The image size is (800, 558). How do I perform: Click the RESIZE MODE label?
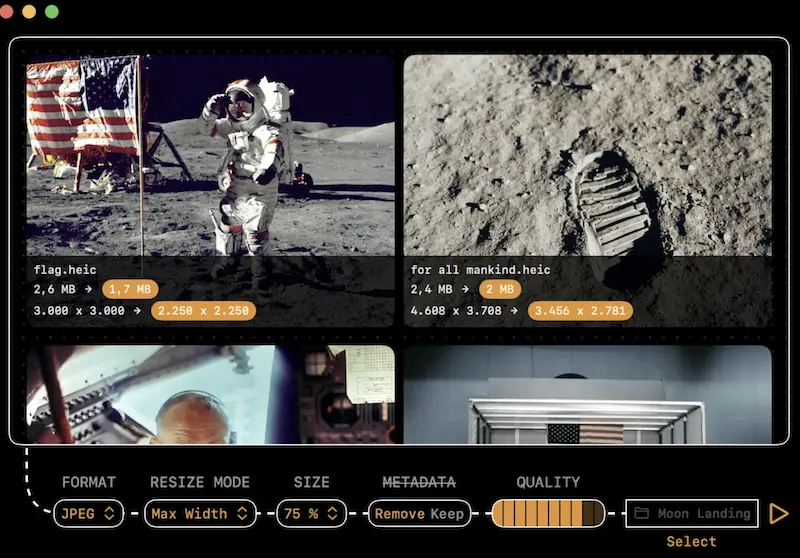[200, 482]
